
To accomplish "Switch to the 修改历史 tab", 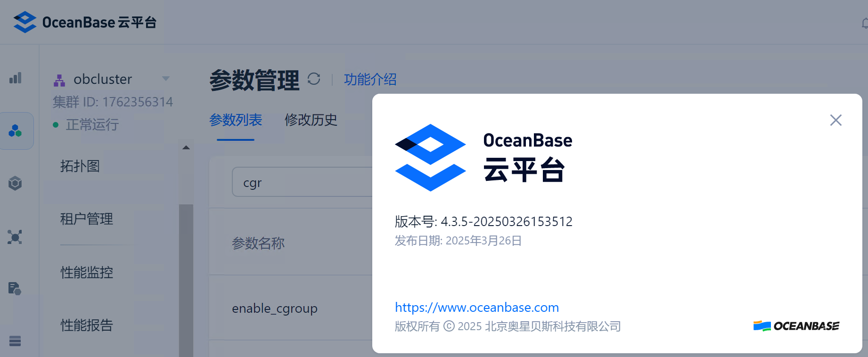I will click(311, 120).
